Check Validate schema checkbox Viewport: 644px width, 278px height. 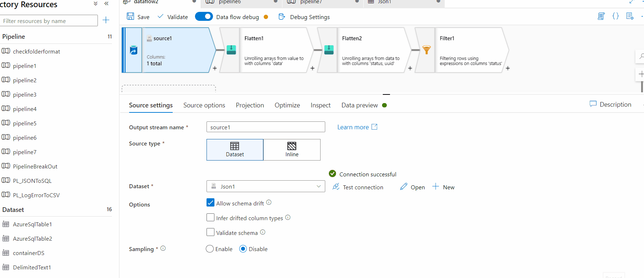(x=210, y=232)
